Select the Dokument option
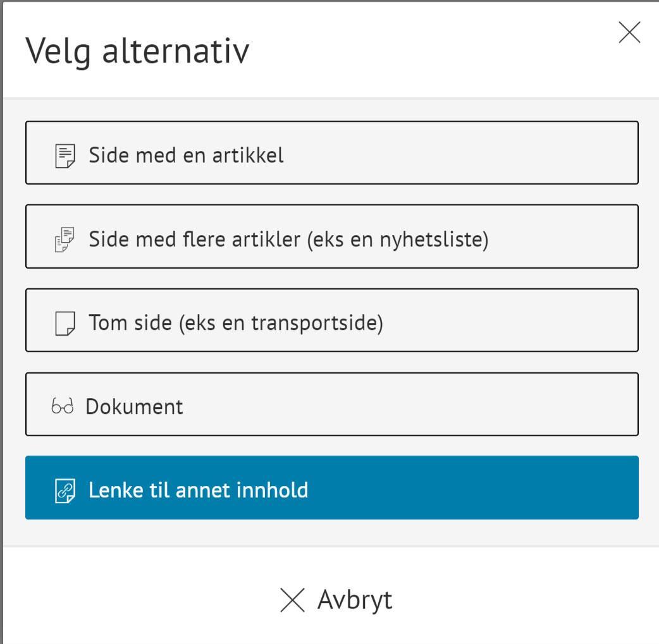 (331, 404)
